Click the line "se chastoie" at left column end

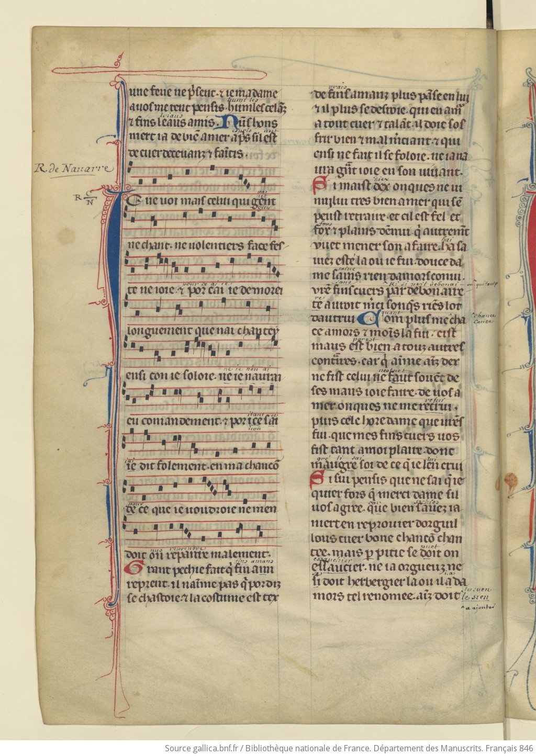point(204,597)
